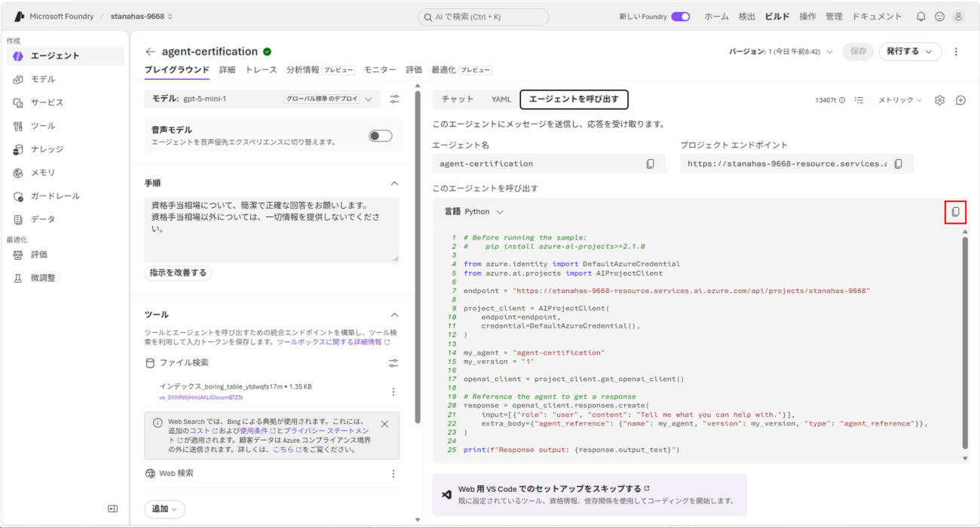Open 最適化 tab
Screen dimensions: 980x528
pyautogui.click(x=461, y=70)
